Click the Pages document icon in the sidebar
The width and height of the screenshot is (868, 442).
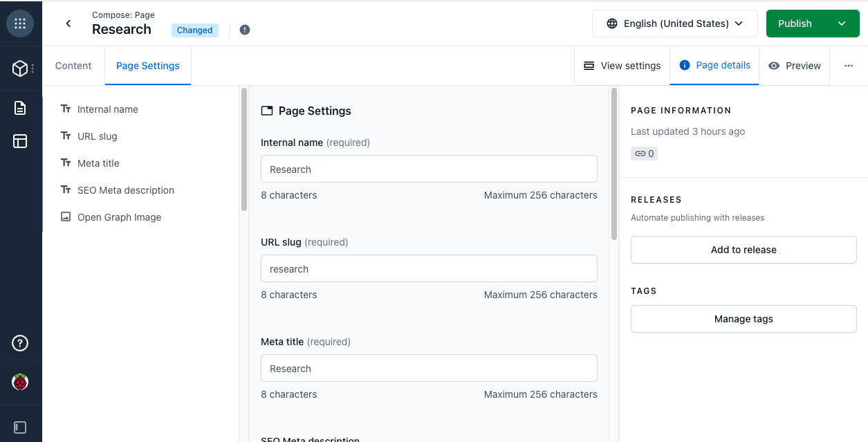click(x=19, y=107)
